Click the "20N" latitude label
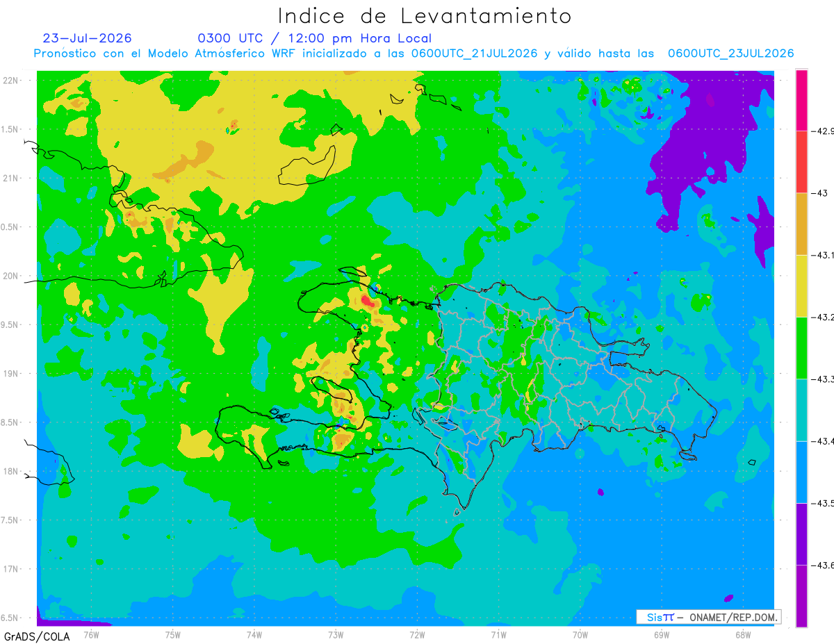Image resolution: width=834 pixels, height=644 pixels. tap(11, 276)
